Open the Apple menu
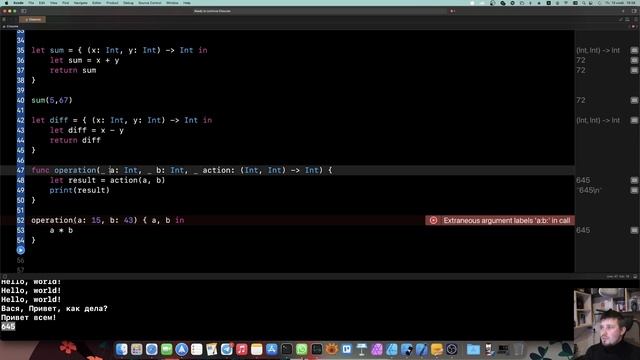Viewport: 640px width, 360px height. [x=6, y=3]
